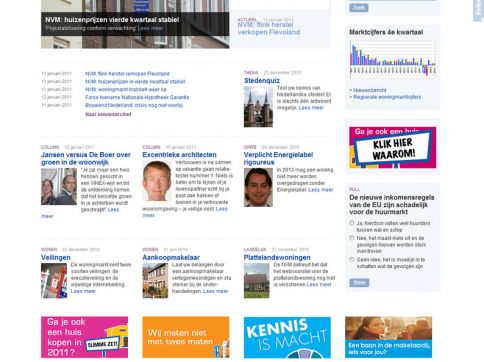Go to 'Naar nieuwsarchief' link
The height and width of the screenshot is (362, 484).
[x=108, y=114]
